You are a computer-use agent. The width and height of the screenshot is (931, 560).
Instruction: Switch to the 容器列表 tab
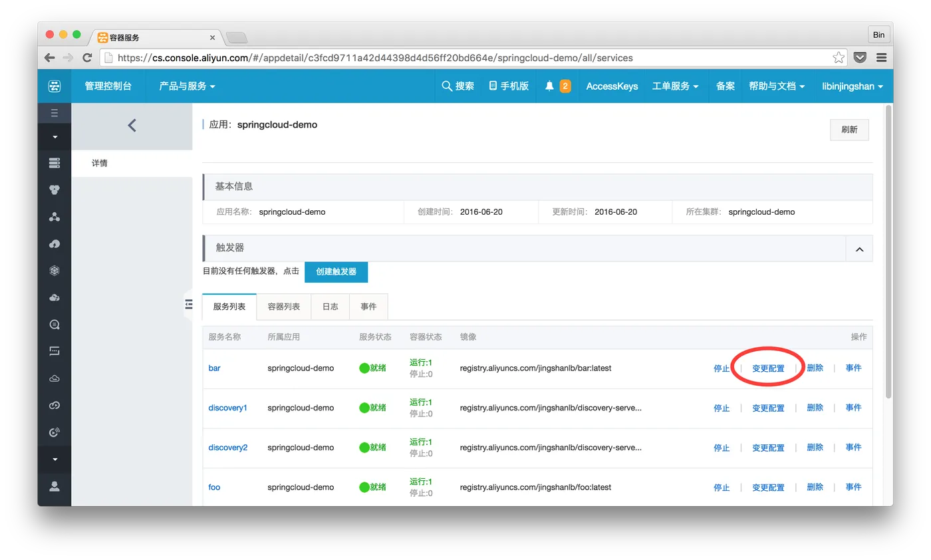click(284, 307)
